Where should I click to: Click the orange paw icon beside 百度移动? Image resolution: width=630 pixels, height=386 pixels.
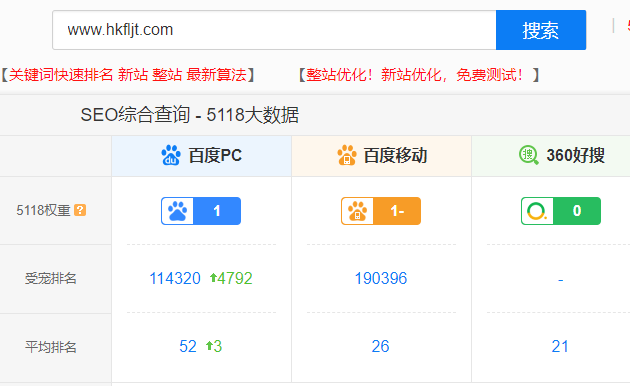point(347,155)
